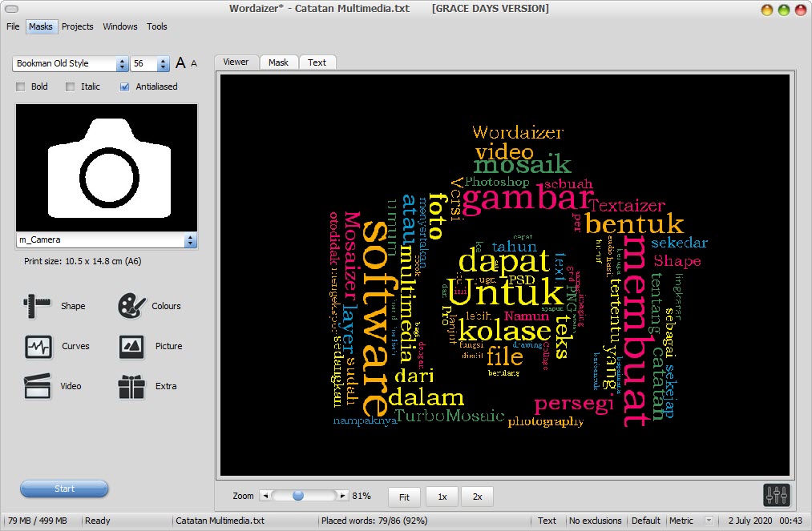Open the Video clapperboard icon
This screenshot has width=812, height=531.
coord(38,386)
